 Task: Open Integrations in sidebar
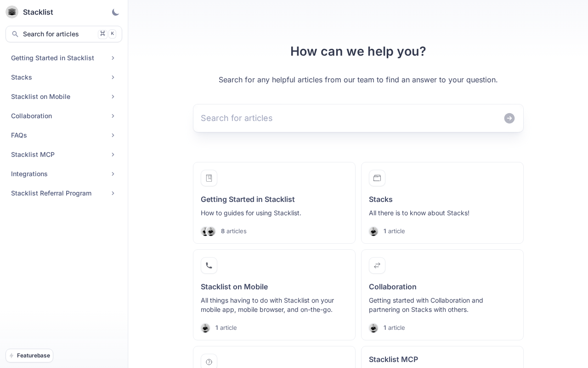[x=64, y=174]
